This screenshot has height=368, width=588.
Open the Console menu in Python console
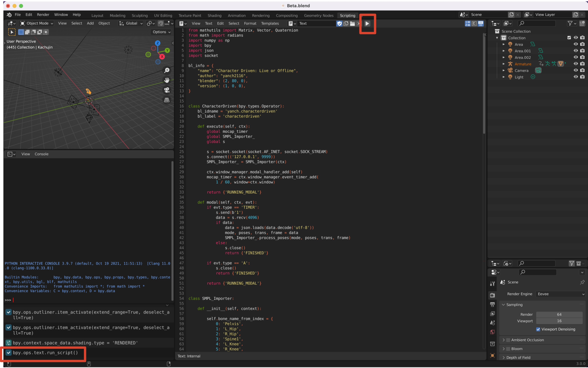pyautogui.click(x=41, y=154)
